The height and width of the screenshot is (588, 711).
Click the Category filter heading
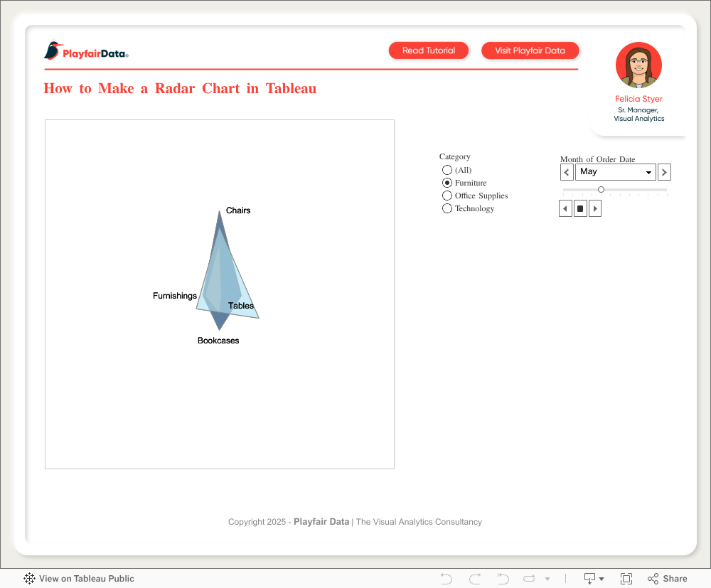click(455, 156)
